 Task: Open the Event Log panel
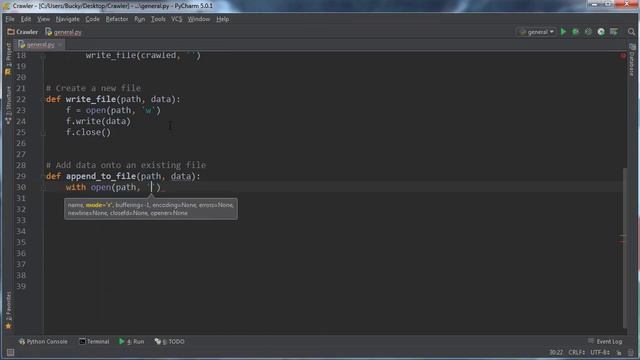605,342
